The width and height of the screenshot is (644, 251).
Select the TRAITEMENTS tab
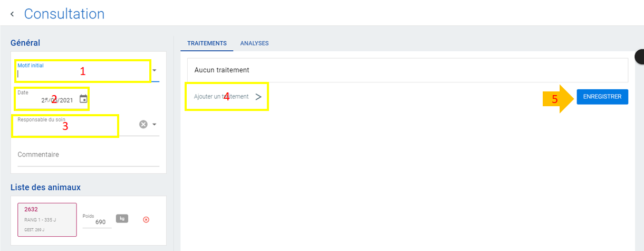point(207,43)
